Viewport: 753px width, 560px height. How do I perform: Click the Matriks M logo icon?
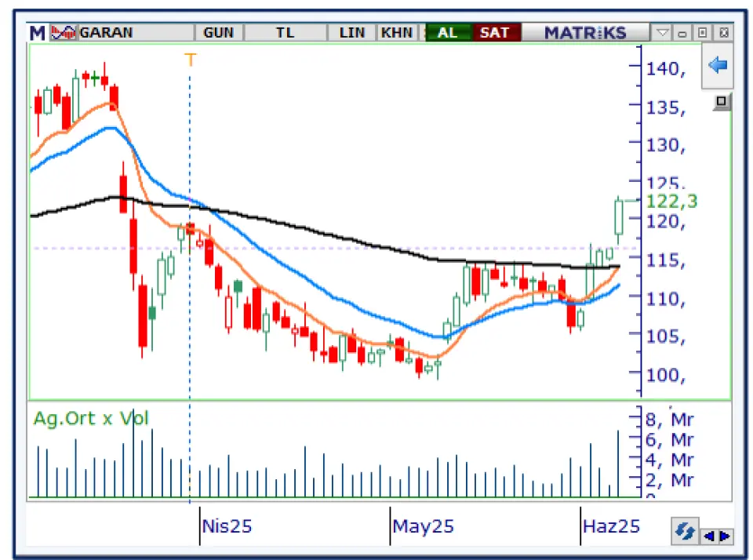[x=37, y=33]
